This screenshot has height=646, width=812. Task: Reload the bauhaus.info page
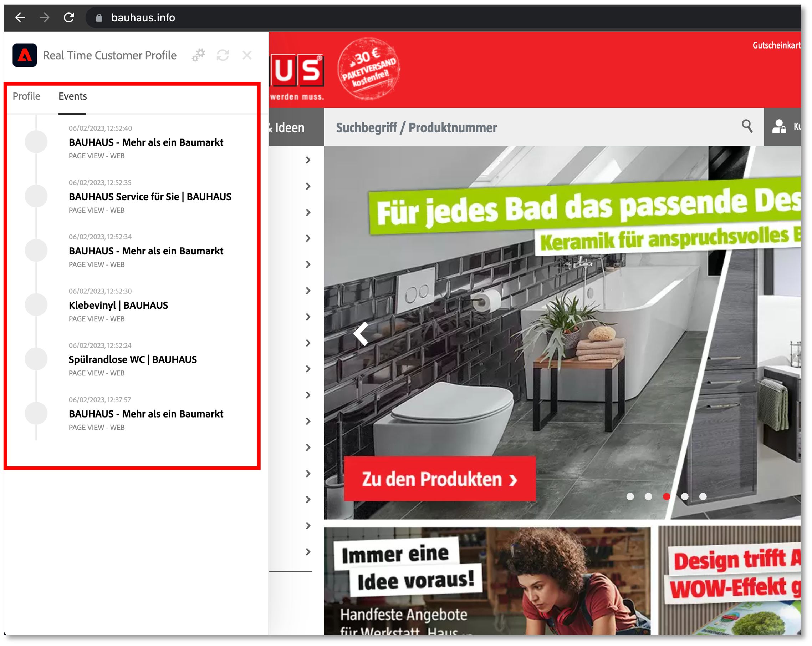(69, 17)
